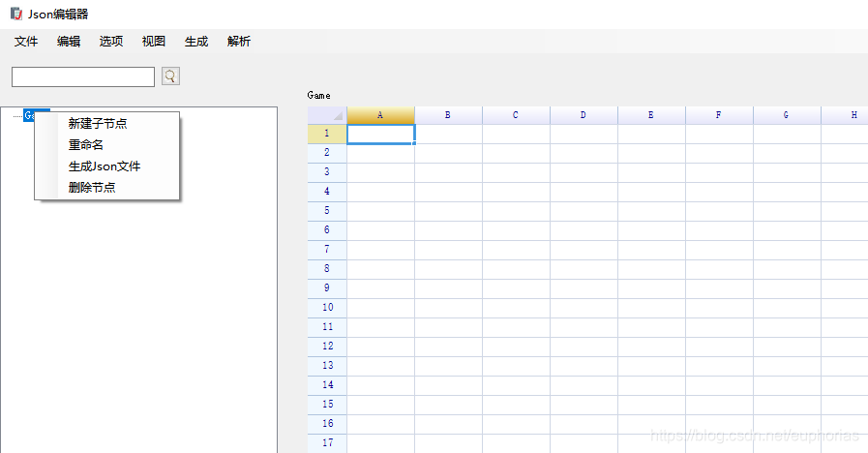Open the 文件 menu
Viewport: 868px width, 453px height.
26,42
